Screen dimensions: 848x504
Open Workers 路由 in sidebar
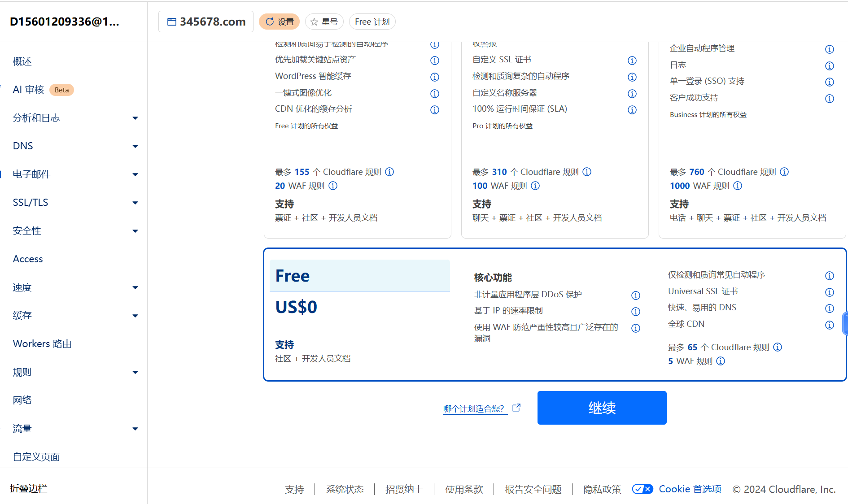coord(42,343)
